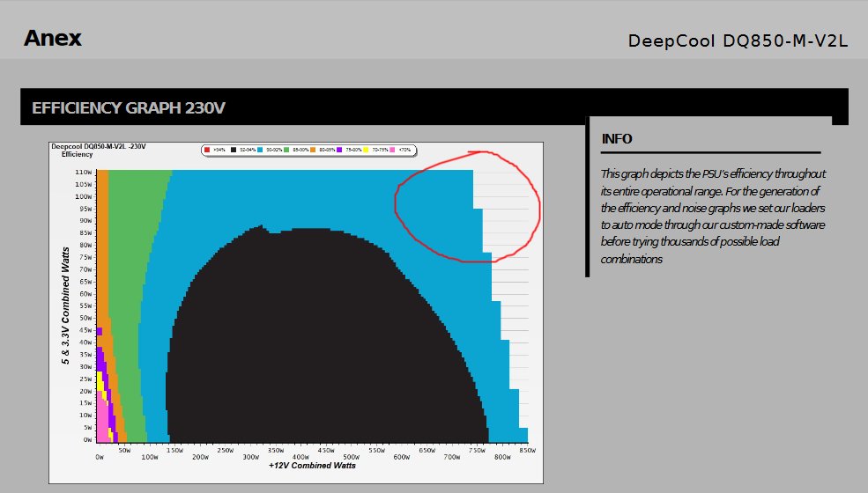The height and width of the screenshot is (493, 868).
Task: Click the 850w tick on the horizontal axis
Action: point(528,451)
